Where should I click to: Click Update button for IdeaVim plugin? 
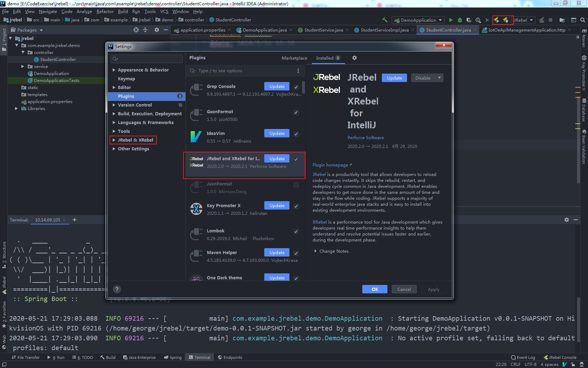pos(277,134)
